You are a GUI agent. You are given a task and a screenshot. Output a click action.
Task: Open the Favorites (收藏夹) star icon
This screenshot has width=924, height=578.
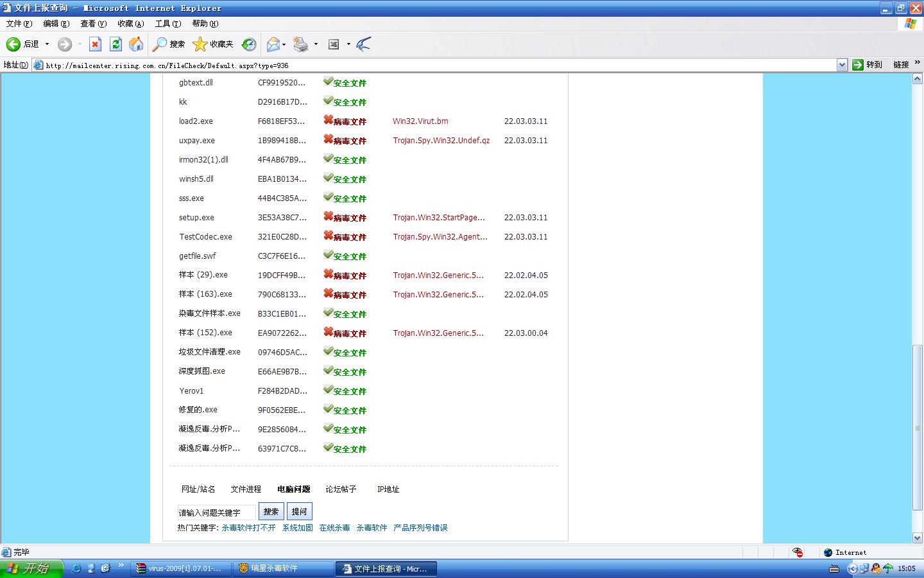(x=200, y=44)
